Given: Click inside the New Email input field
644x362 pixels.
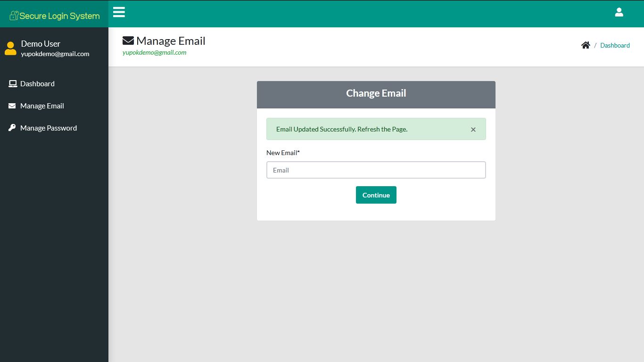Looking at the screenshot, I should [x=376, y=170].
